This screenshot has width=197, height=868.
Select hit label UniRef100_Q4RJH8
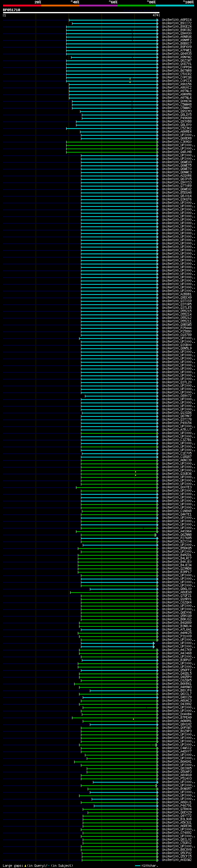176,152
